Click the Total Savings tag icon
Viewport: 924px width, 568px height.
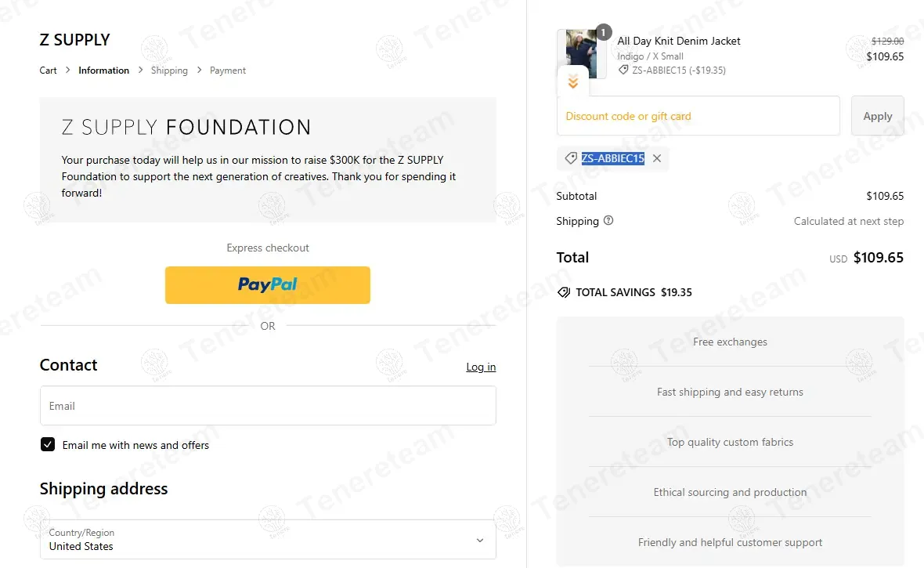pos(563,292)
